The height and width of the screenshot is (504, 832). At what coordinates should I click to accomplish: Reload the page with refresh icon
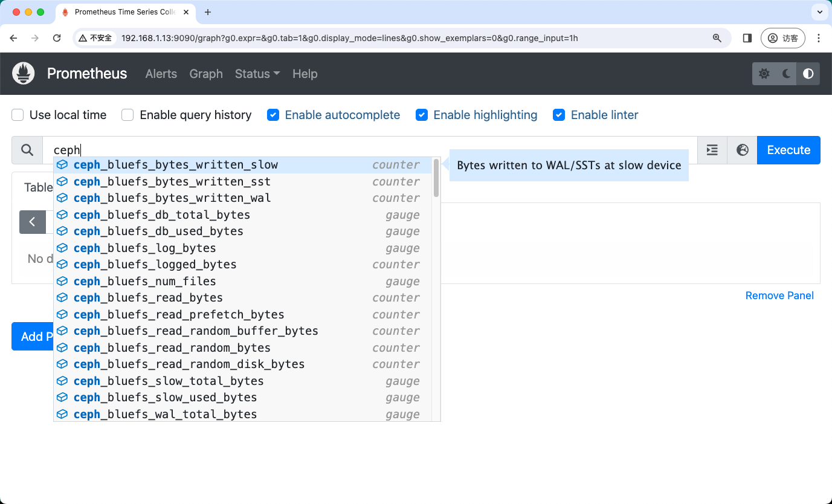(57, 38)
